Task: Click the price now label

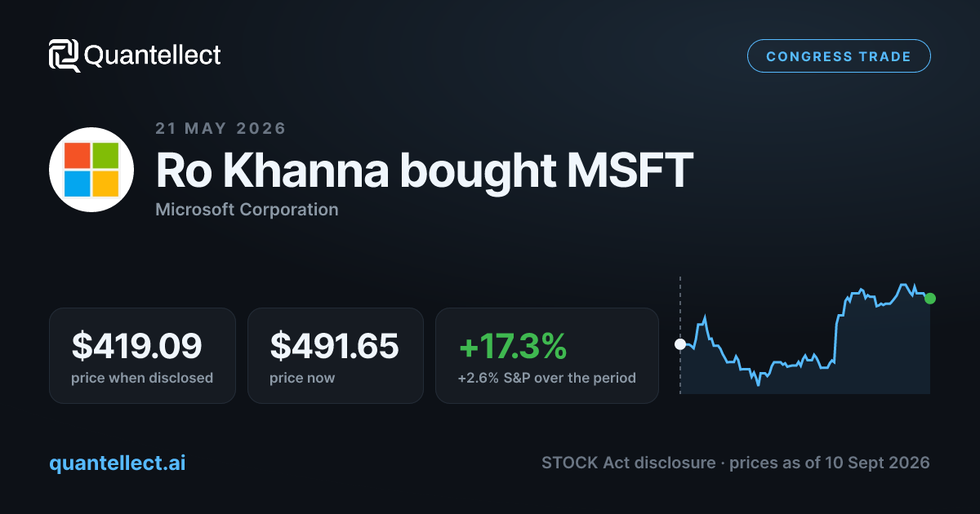Action: coord(302,378)
